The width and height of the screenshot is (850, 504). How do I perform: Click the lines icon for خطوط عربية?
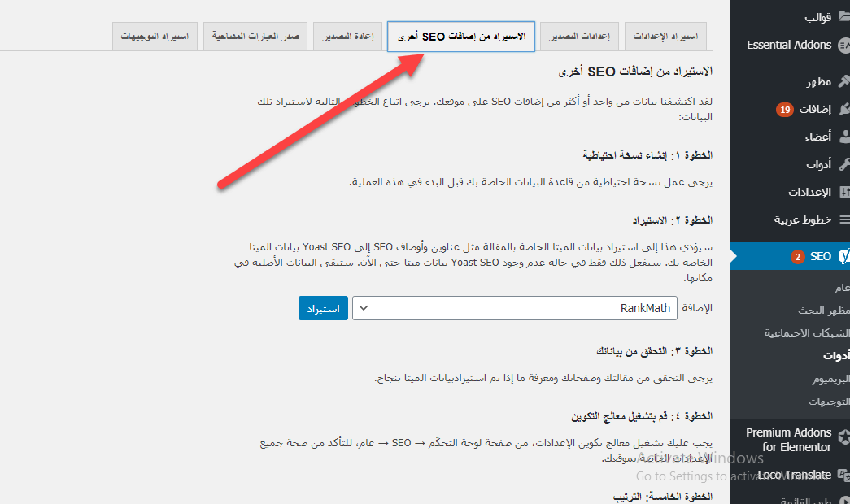(x=844, y=219)
